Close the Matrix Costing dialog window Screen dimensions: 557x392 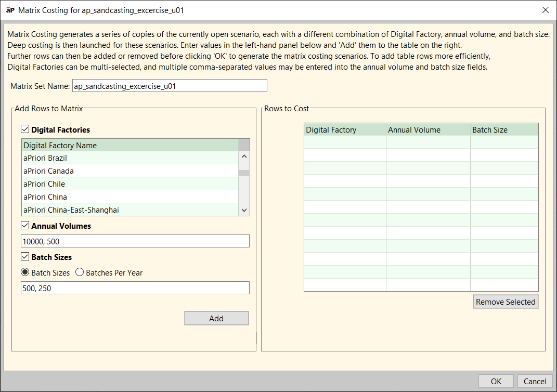coord(545,10)
